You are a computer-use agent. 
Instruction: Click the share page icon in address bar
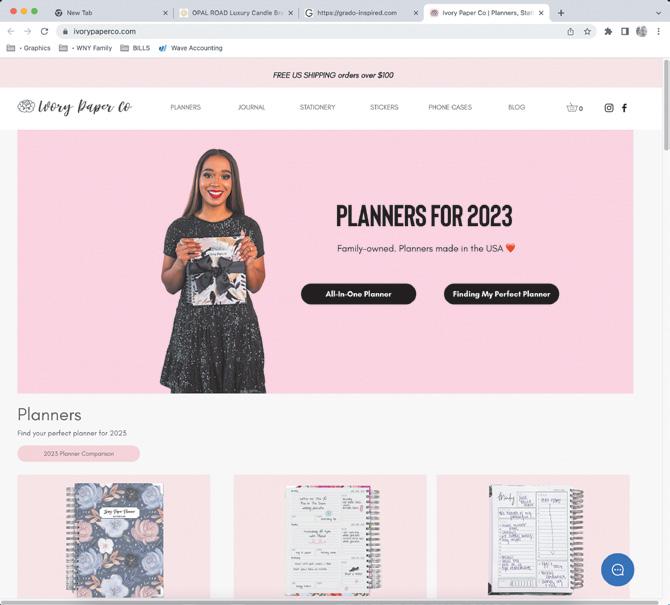[x=570, y=32]
